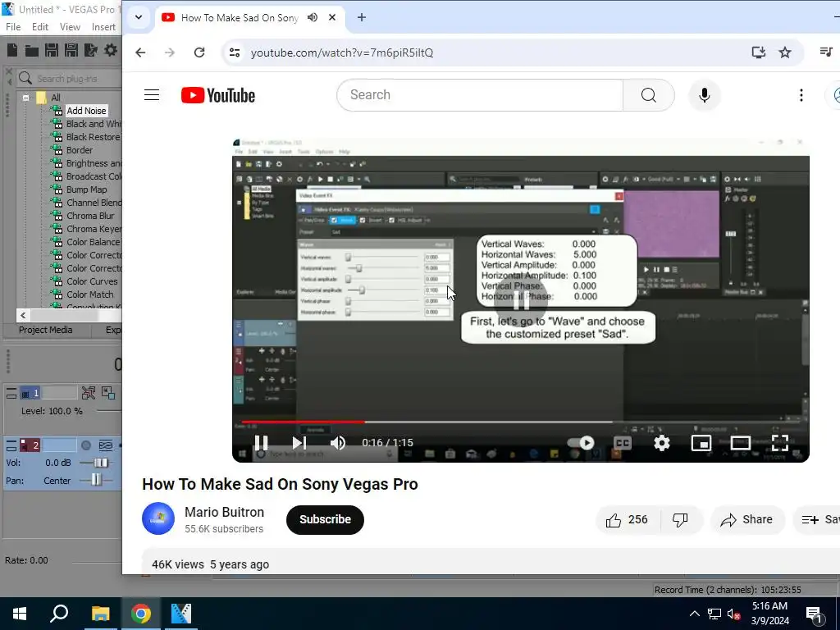Click the Chrome address bar URL
The width and height of the screenshot is (840, 630).
[x=342, y=52]
